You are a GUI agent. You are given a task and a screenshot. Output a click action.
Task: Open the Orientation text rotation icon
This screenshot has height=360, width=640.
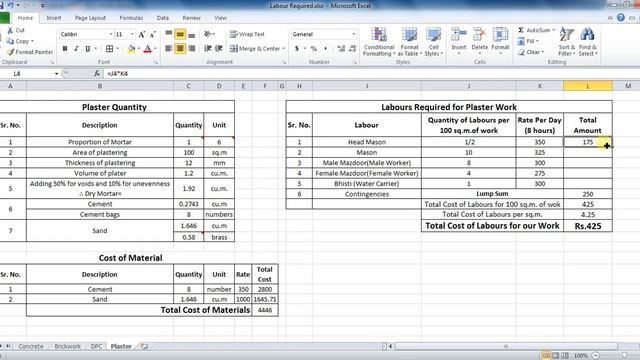[x=209, y=34]
